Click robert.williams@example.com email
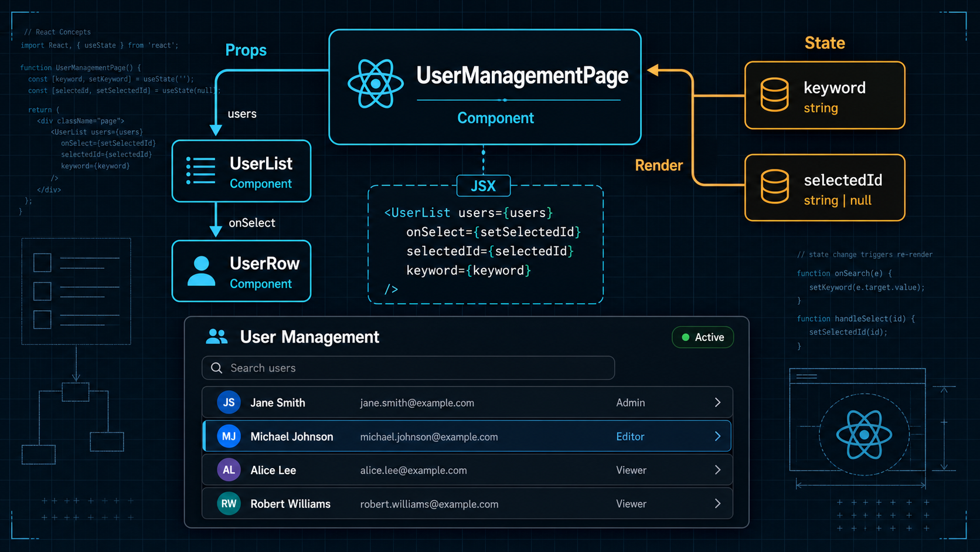 point(429,504)
